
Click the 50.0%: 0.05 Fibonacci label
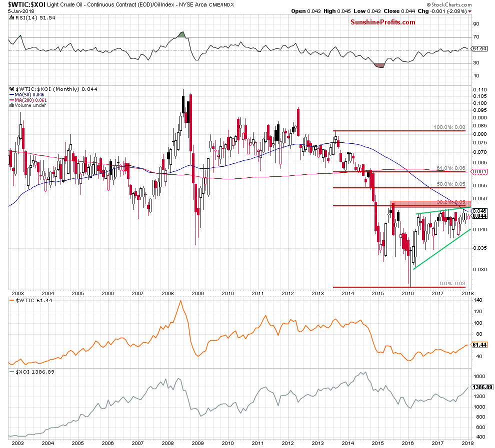click(x=451, y=184)
